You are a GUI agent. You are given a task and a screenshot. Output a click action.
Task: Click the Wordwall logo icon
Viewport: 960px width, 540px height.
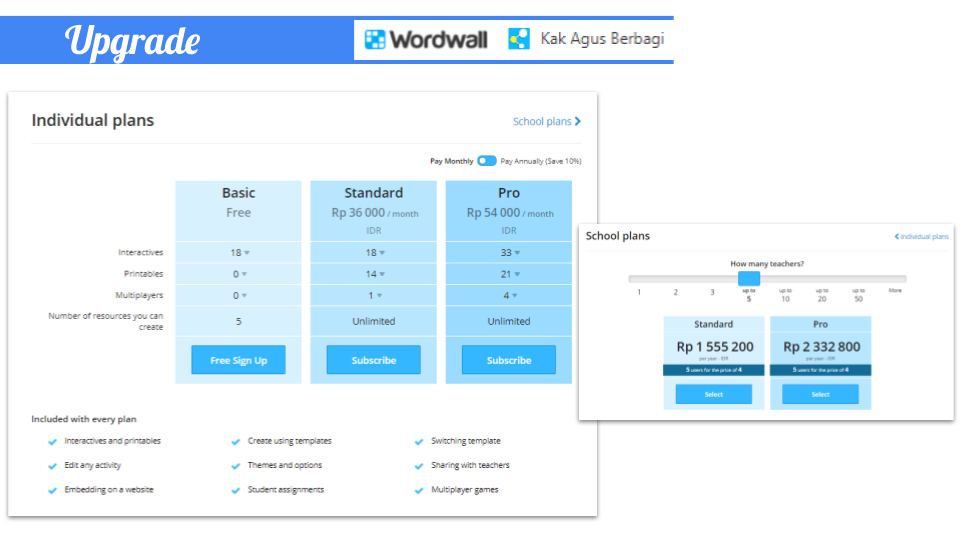tap(375, 39)
